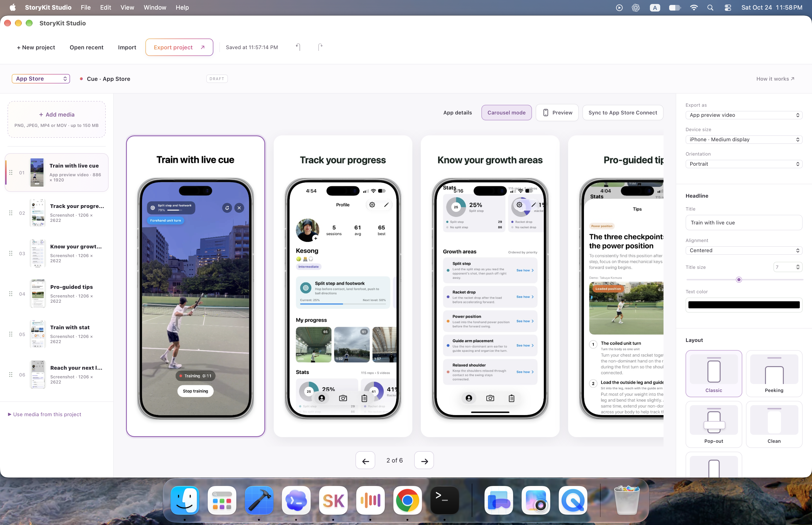Click the Import button
812x525 pixels.
point(127,47)
